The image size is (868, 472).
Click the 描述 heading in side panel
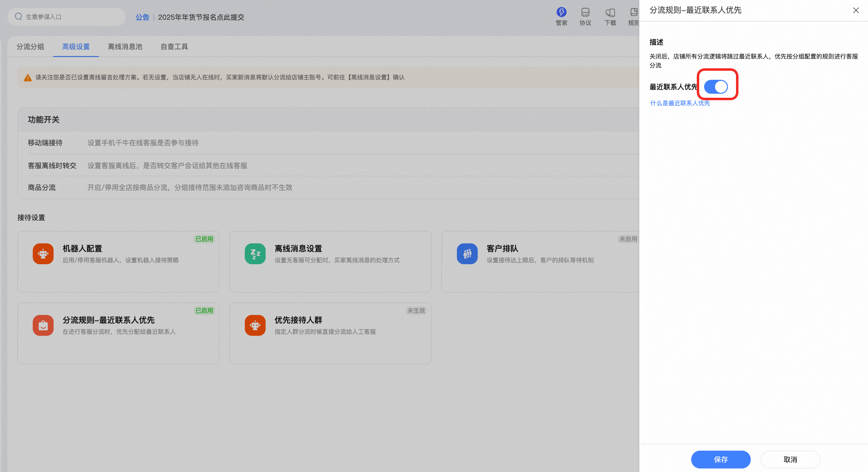click(x=656, y=42)
